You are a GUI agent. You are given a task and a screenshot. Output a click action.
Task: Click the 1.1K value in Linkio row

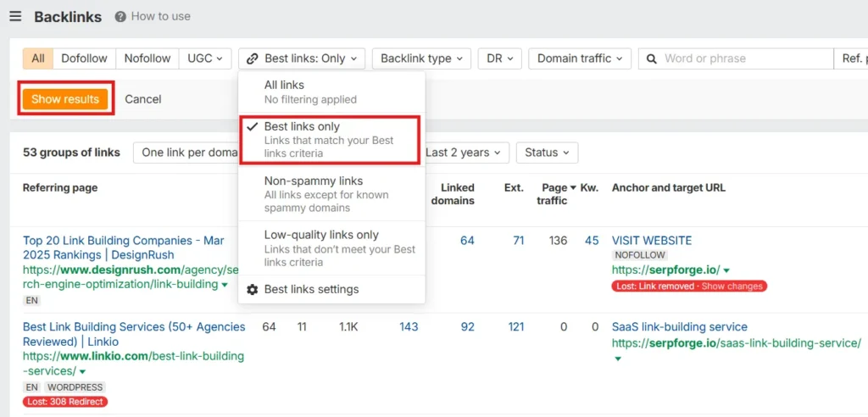click(348, 326)
